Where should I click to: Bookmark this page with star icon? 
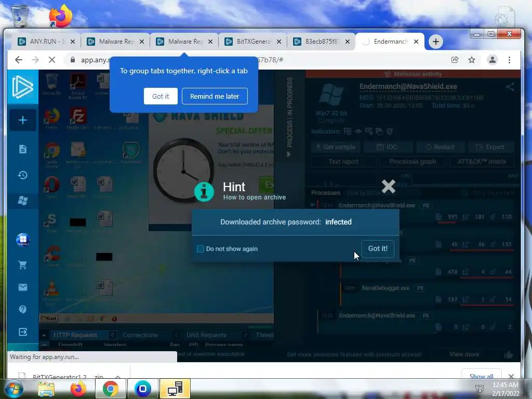(472, 60)
